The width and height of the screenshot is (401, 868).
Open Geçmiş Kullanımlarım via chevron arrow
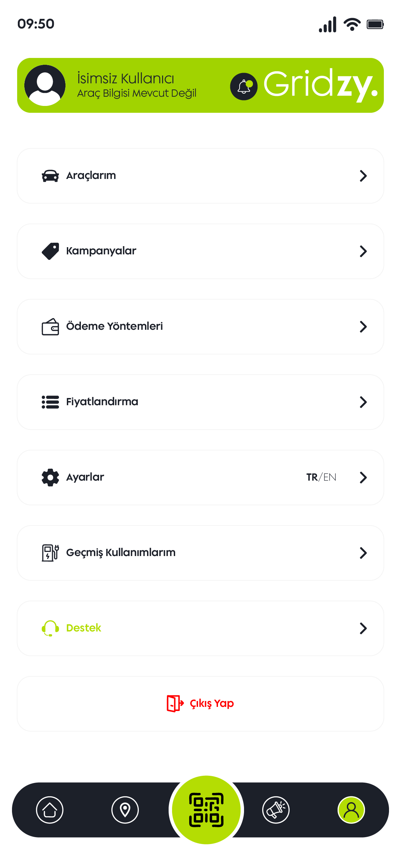click(363, 553)
